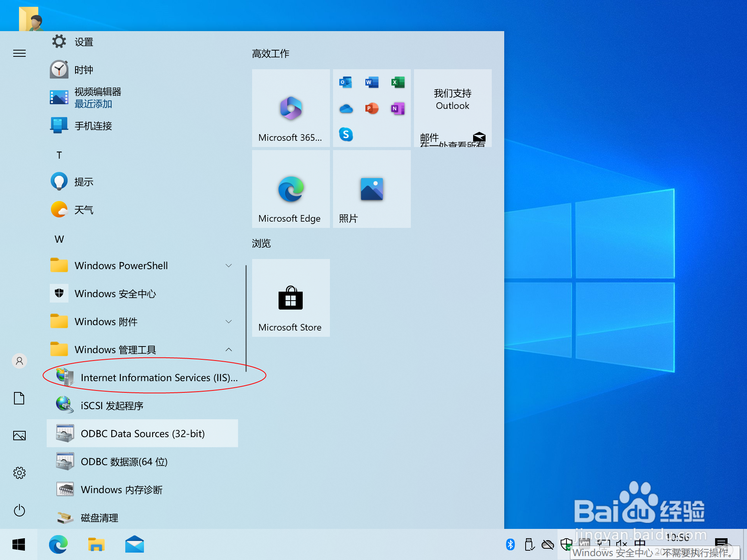Open Documents from Start sidebar
The width and height of the screenshot is (747, 560).
point(19,398)
